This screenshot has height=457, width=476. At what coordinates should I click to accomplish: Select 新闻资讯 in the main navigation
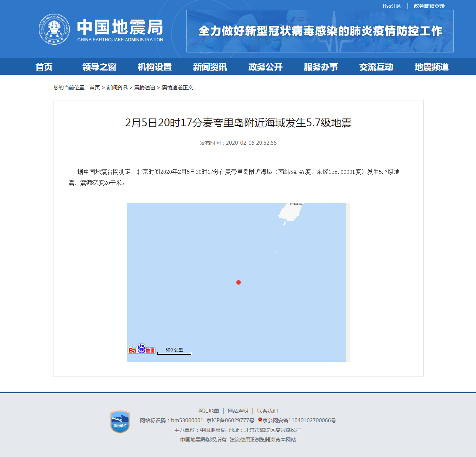210,67
